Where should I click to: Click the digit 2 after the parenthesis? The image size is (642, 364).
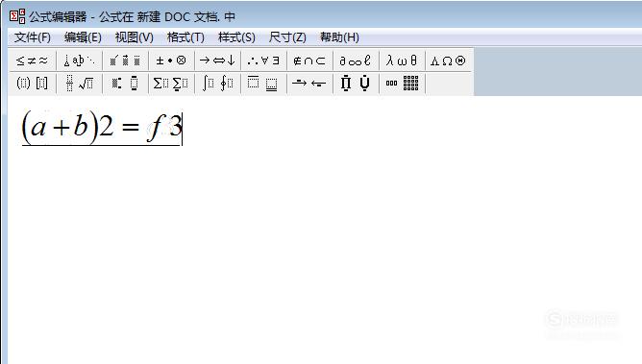[x=106, y=126]
